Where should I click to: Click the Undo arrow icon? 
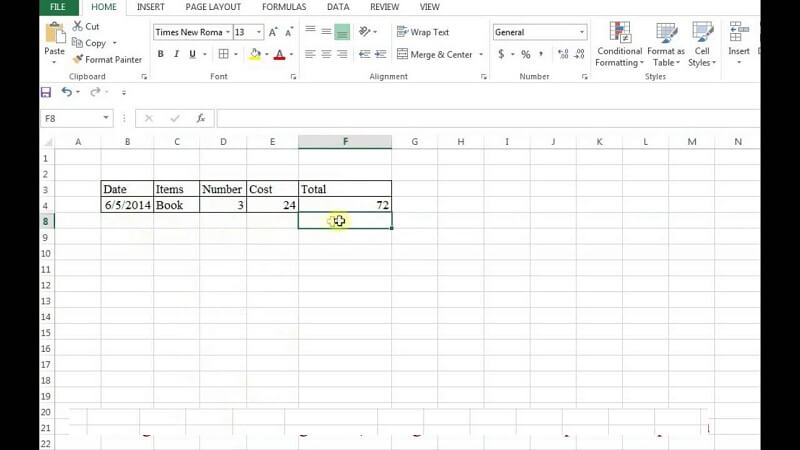[66, 92]
